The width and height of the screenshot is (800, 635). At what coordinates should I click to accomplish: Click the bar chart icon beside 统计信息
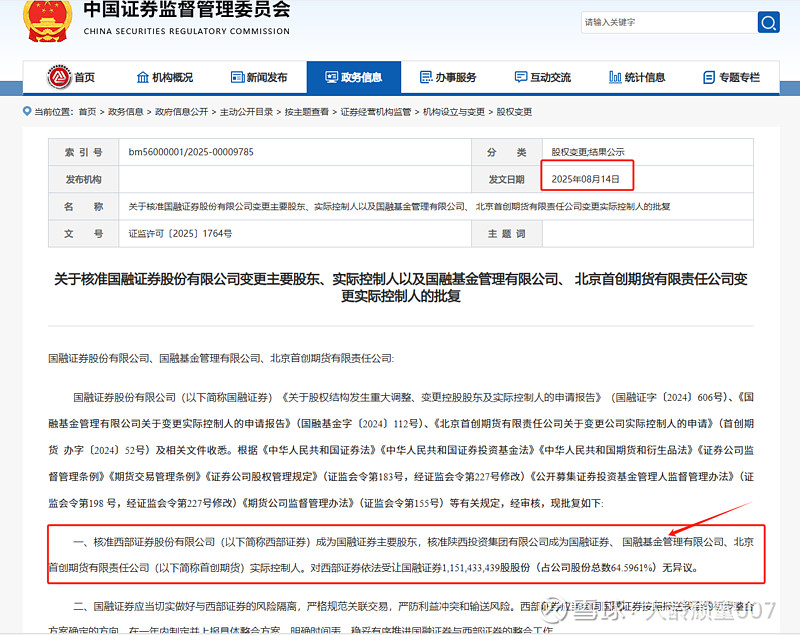tap(615, 78)
